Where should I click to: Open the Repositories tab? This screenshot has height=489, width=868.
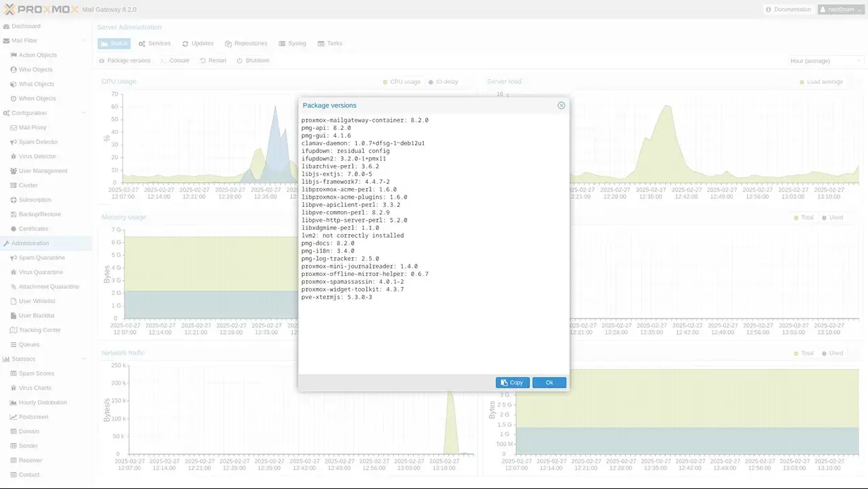[x=246, y=43]
